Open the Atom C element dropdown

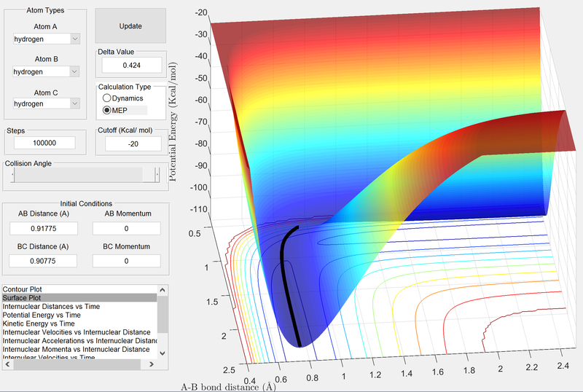(47, 103)
